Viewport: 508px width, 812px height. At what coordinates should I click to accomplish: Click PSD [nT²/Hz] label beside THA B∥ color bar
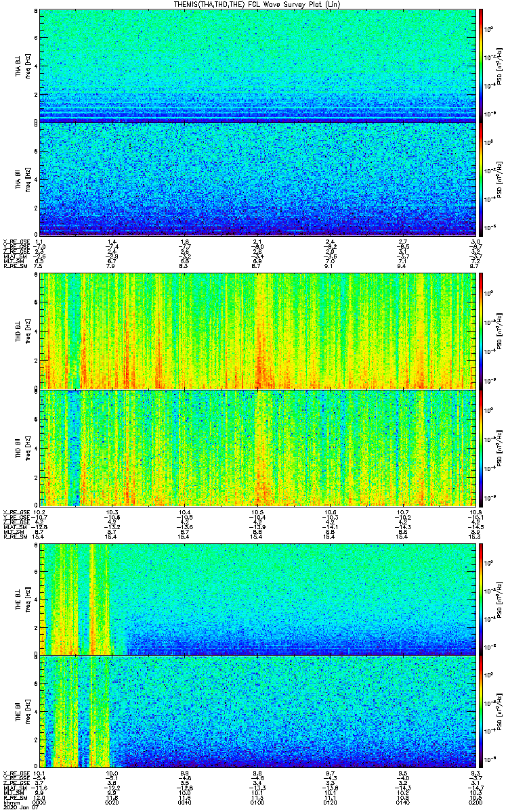tap(501, 179)
